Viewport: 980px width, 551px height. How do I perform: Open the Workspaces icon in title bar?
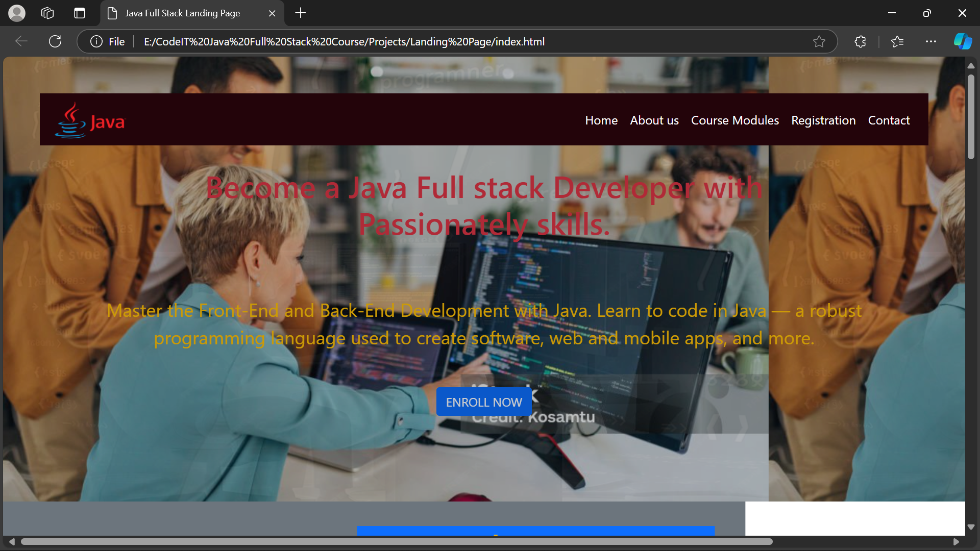[47, 13]
